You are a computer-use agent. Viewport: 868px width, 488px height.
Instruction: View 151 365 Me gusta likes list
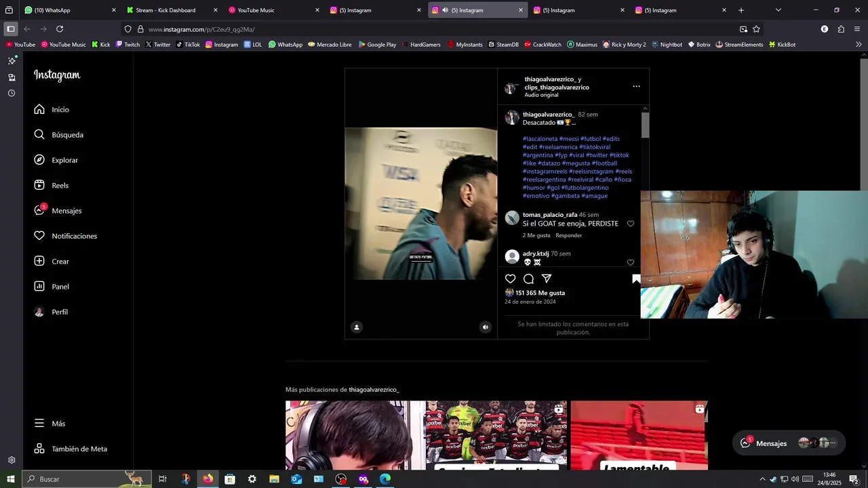point(540,293)
